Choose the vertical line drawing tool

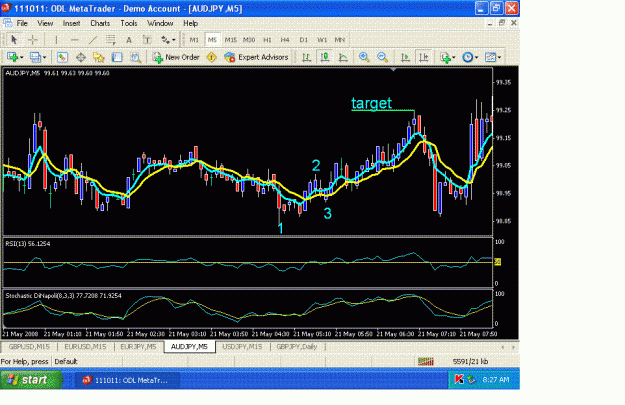[x=56, y=39]
